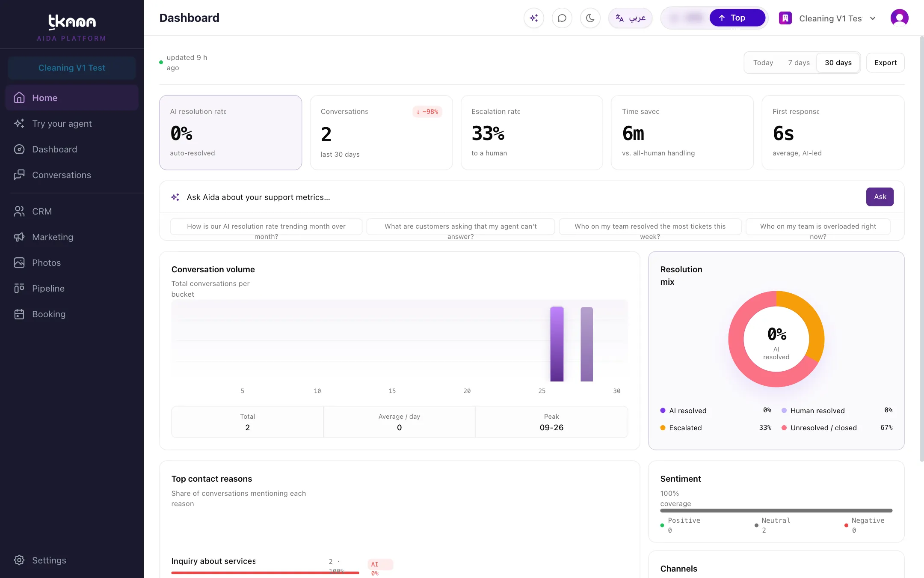Select the Conversations metric card
This screenshot has height=578, width=924.
coord(381,133)
